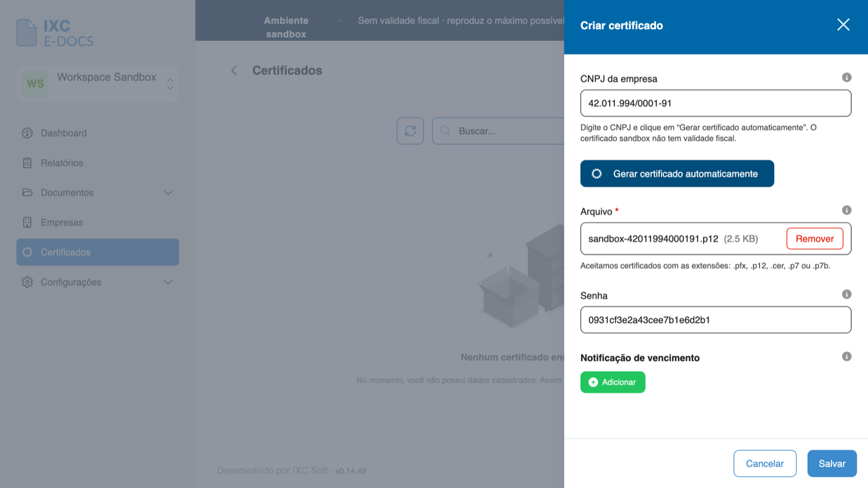Click the Documentos folder icon

coord(27,192)
